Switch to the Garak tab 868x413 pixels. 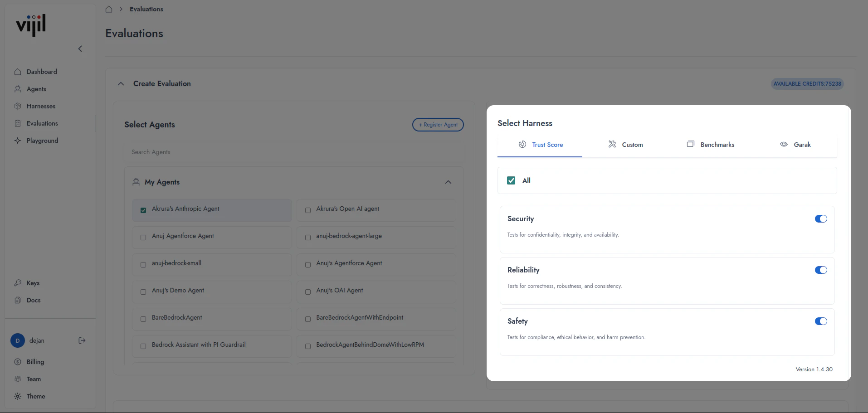click(x=795, y=145)
